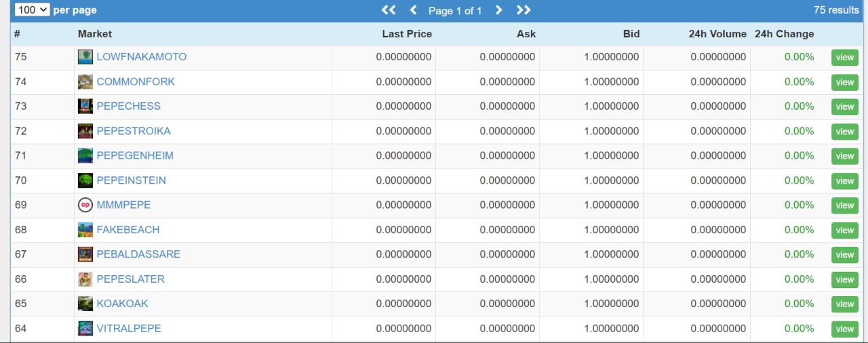The height and width of the screenshot is (343, 868).
Task: Click the row number 64 cell
Action: 21,328
